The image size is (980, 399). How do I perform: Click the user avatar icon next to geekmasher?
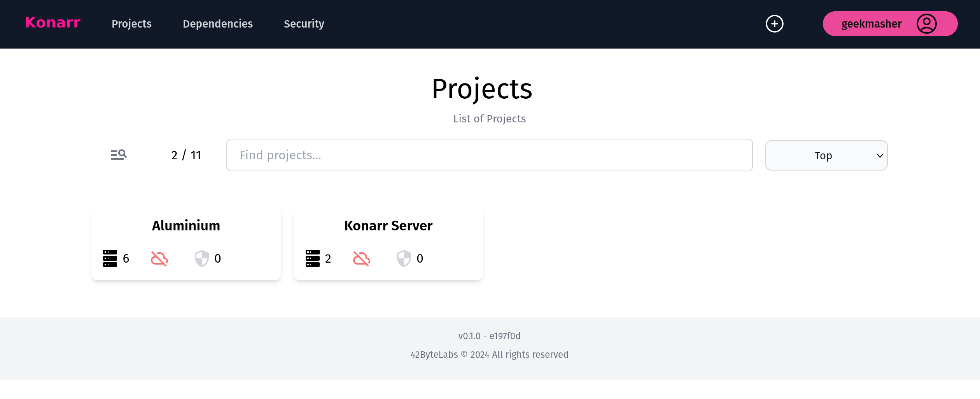pyautogui.click(x=927, y=24)
